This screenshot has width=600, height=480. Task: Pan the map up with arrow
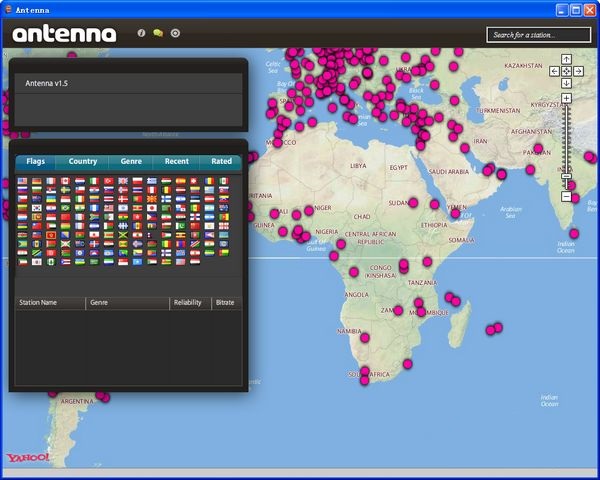point(566,59)
